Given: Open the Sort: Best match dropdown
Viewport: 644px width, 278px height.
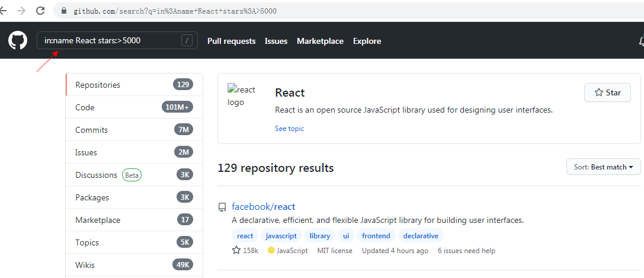Looking at the screenshot, I should click(x=603, y=167).
